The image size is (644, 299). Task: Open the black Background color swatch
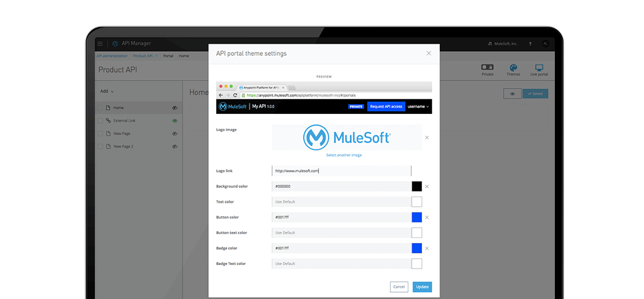point(417,186)
